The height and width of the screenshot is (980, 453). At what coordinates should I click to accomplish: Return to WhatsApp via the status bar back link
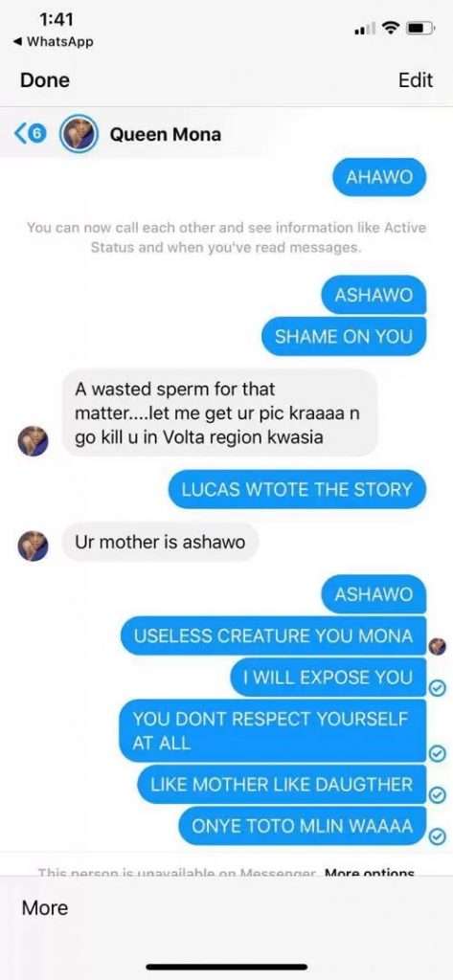point(53,42)
